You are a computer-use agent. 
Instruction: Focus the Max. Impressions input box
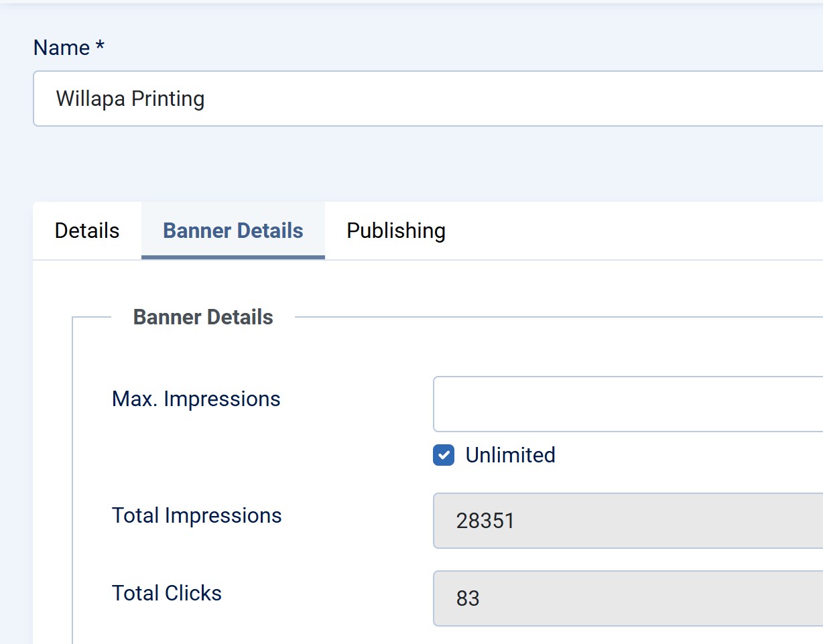[627, 404]
